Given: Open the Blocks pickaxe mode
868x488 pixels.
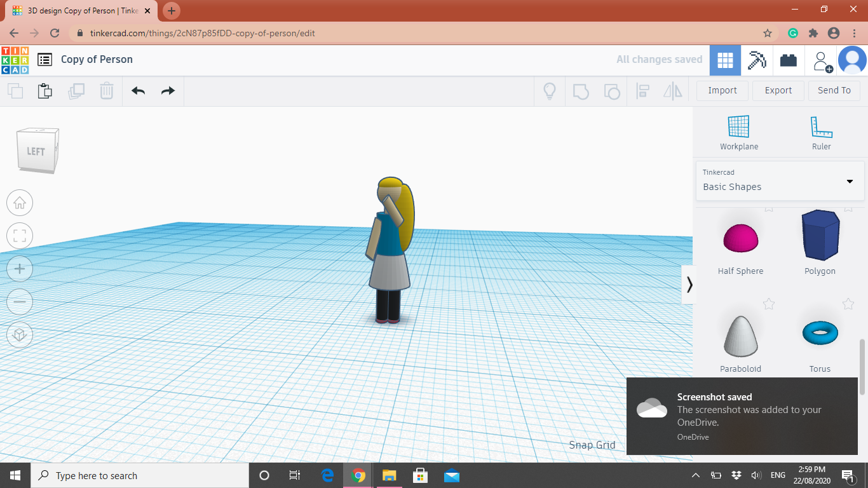Looking at the screenshot, I should (757, 60).
